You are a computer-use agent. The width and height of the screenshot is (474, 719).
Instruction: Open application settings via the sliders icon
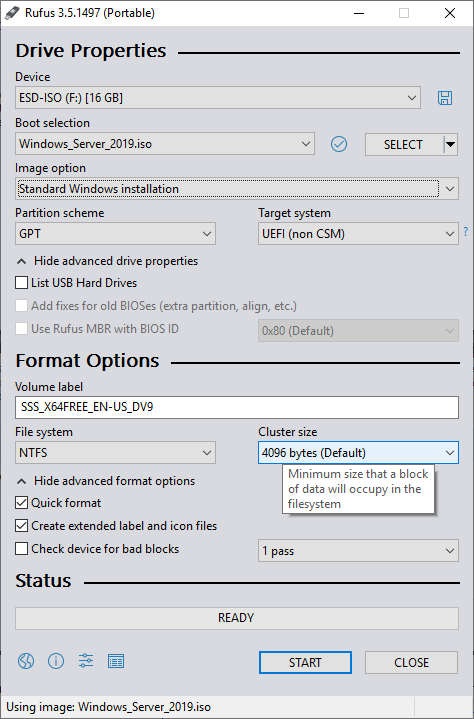[86, 661]
